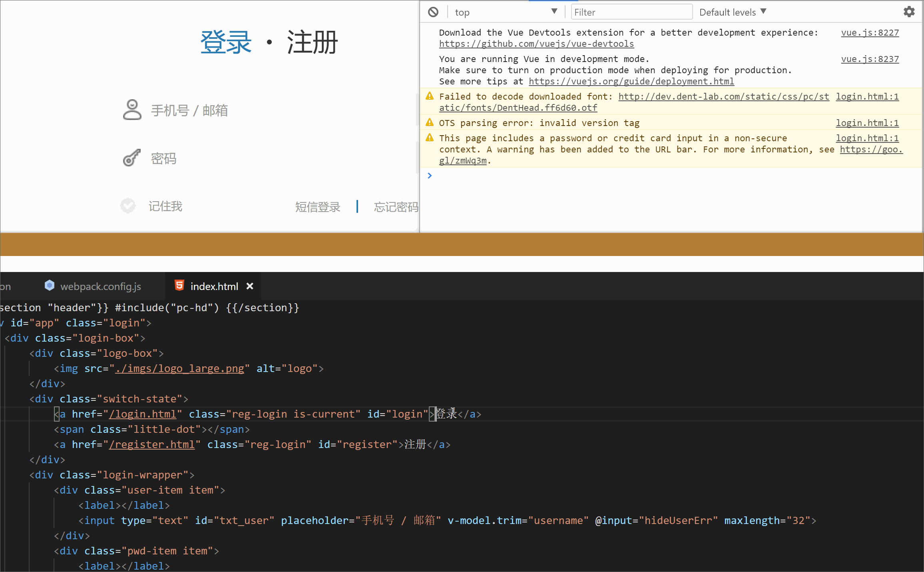Click the OTS parsing error warning icon

tap(430, 122)
